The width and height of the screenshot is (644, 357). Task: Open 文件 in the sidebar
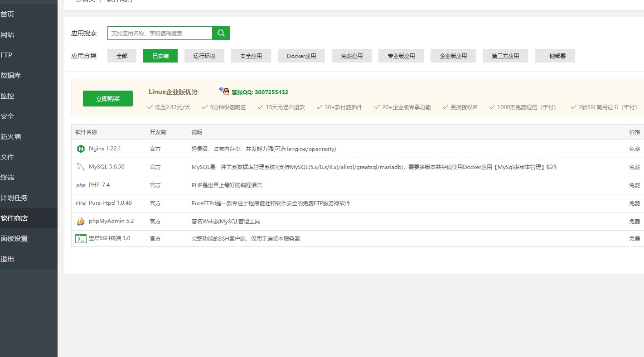pos(29,157)
